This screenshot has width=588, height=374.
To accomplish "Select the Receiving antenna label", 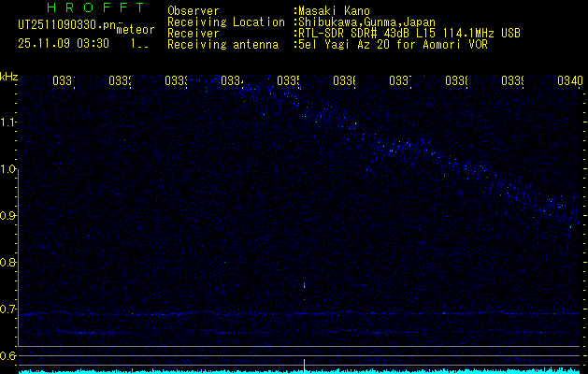I will pyautogui.click(x=222, y=44).
